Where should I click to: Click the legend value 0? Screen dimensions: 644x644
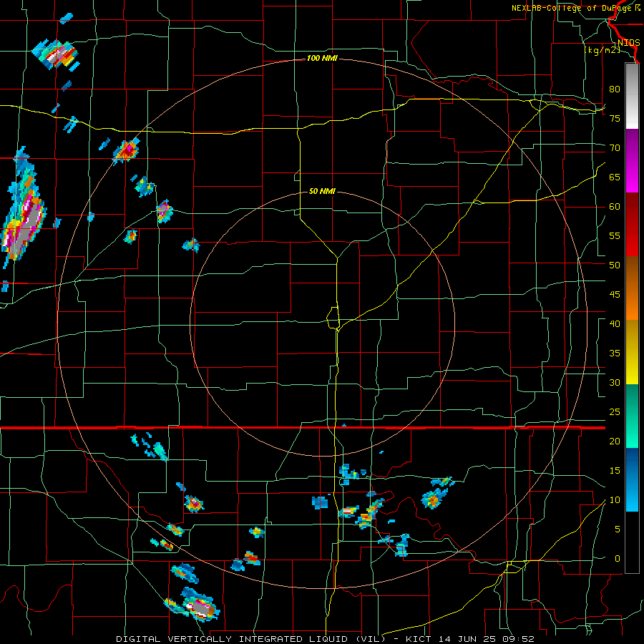pyautogui.click(x=618, y=559)
